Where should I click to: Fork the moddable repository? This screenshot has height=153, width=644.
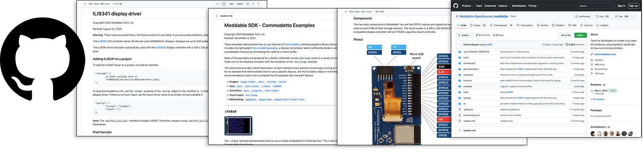pos(603,17)
